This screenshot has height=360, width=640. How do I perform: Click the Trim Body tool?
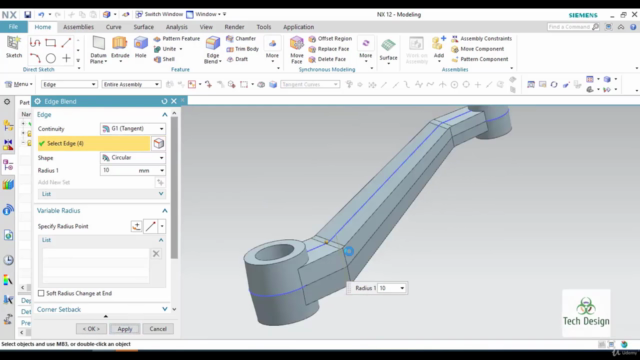coord(242,49)
